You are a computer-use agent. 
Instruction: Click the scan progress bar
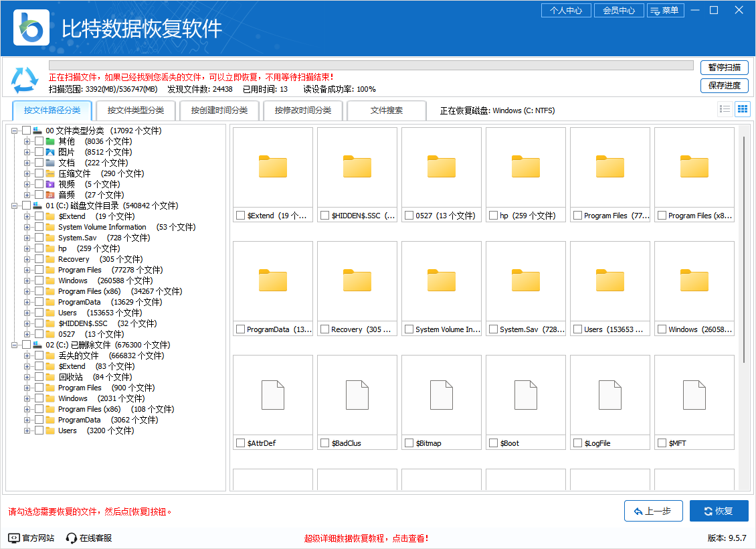[x=368, y=66]
